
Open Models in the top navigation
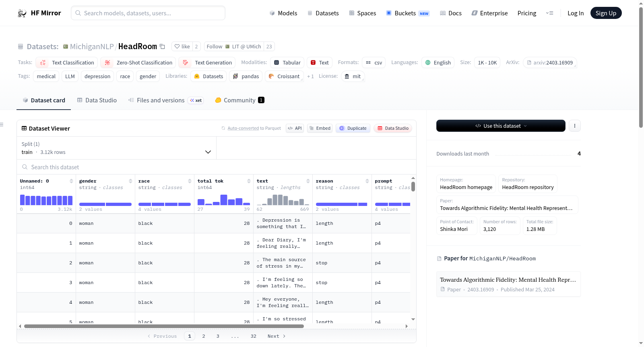283,13
